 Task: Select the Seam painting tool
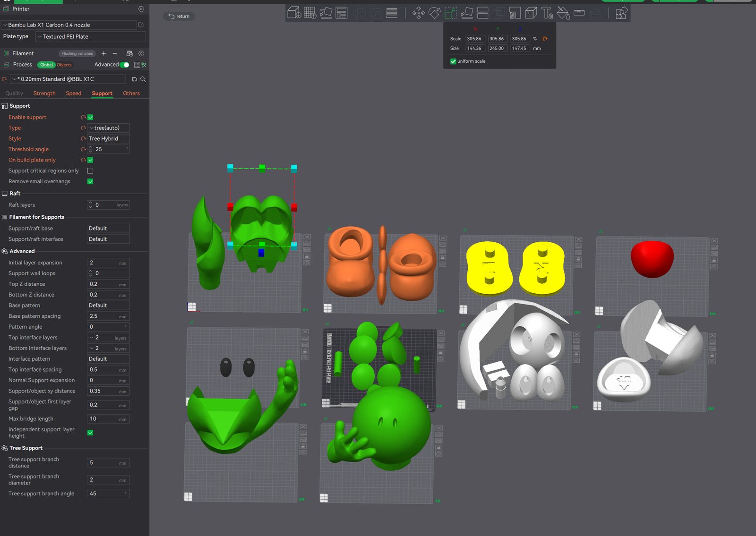click(x=531, y=13)
